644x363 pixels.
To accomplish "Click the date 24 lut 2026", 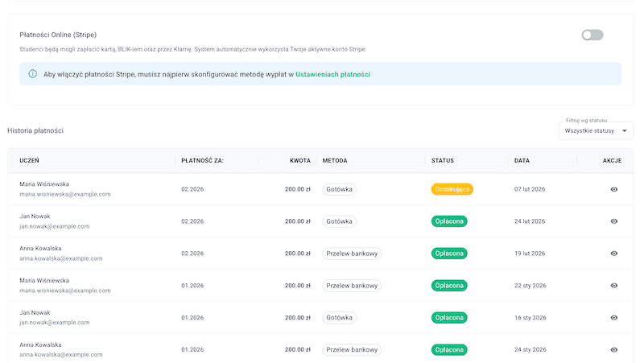I will point(530,221).
